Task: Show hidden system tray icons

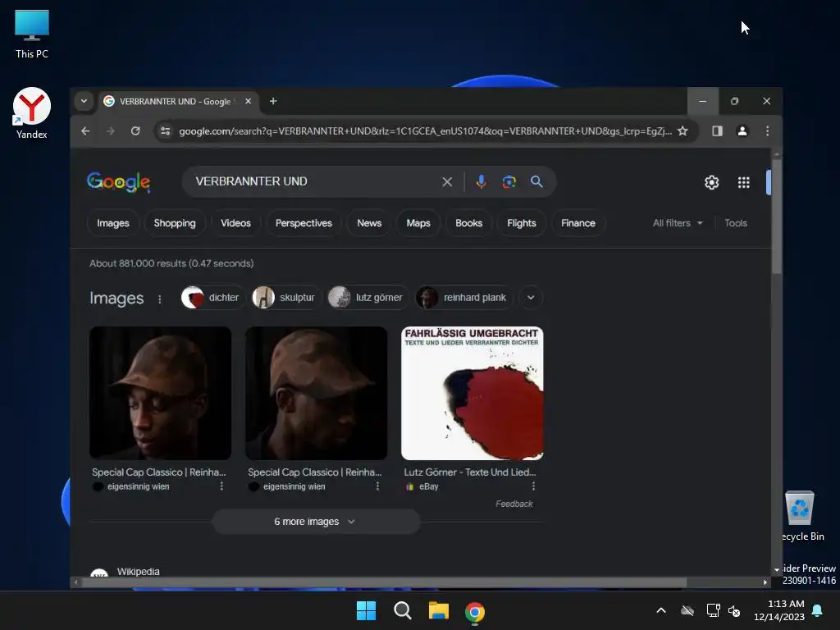Action: pyautogui.click(x=661, y=610)
